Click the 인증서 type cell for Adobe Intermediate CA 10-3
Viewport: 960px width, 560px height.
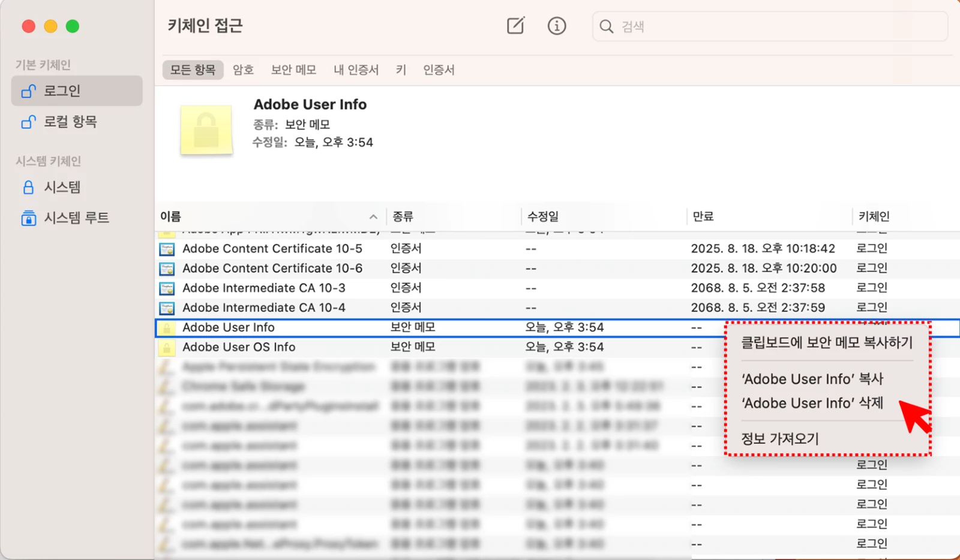tap(406, 288)
